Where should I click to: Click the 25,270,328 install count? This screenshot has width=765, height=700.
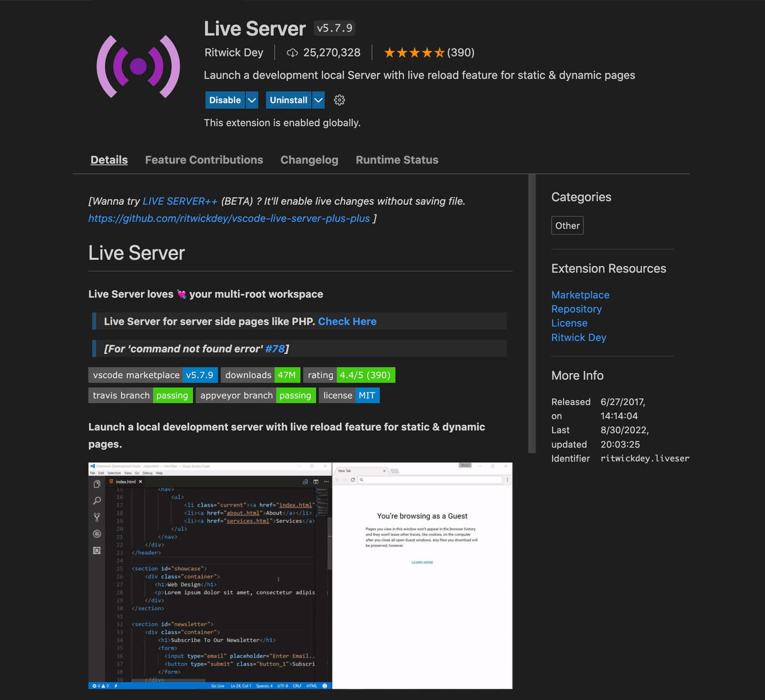coord(332,53)
